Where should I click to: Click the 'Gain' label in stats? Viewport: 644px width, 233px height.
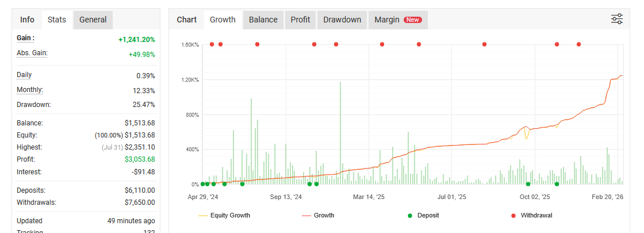pyautogui.click(x=25, y=38)
